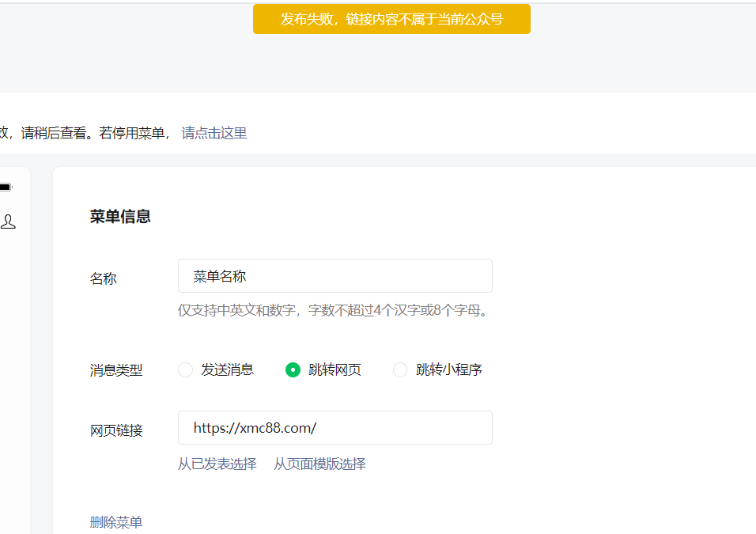Click the 发送消息 label text

pos(227,369)
